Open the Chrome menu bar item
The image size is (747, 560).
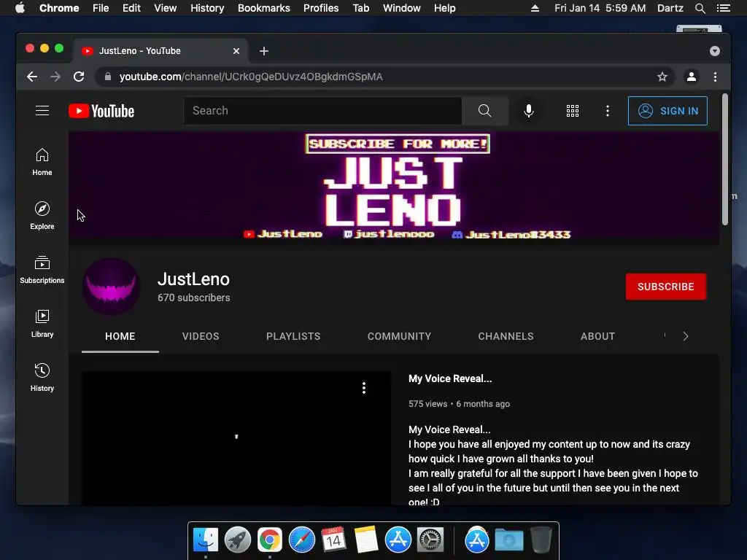tap(59, 8)
